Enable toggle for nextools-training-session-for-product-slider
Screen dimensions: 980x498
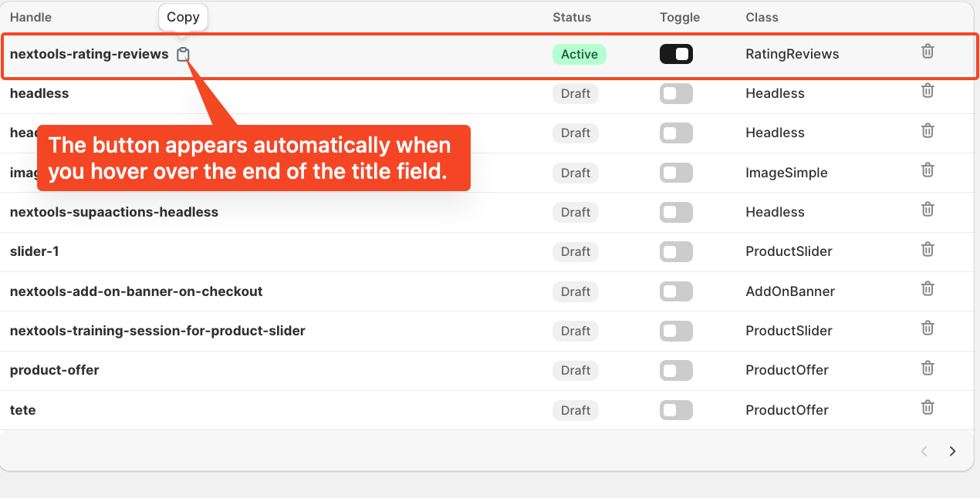tap(676, 331)
